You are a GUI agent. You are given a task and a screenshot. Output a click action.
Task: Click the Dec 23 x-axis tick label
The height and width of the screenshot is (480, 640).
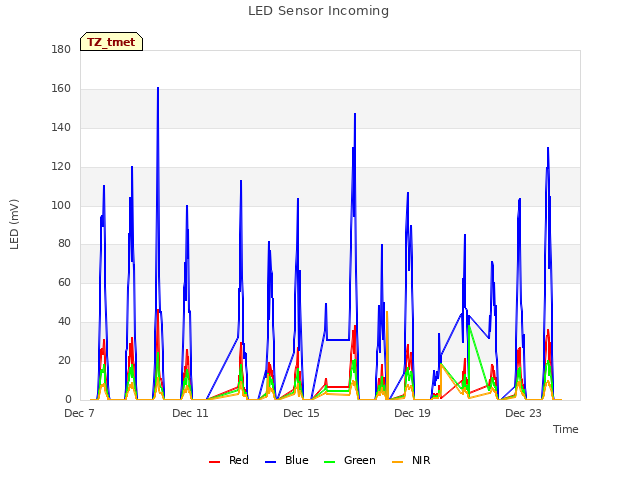coord(523,413)
